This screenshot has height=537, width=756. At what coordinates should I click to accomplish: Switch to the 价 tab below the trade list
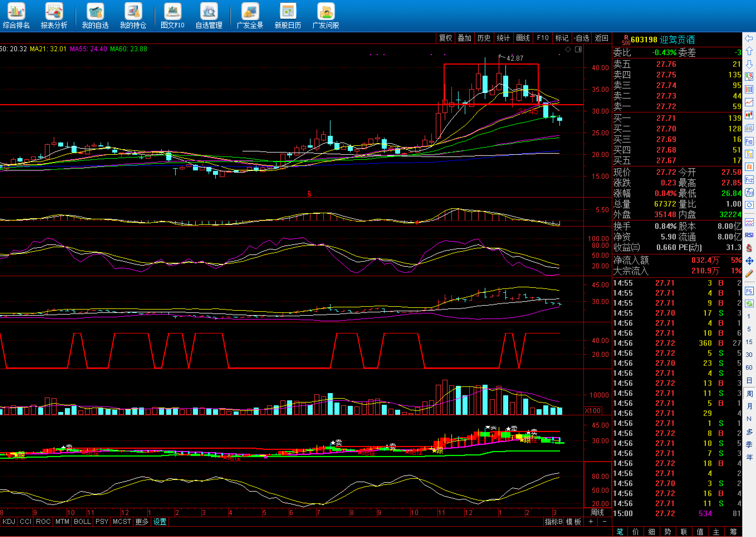pos(635,531)
